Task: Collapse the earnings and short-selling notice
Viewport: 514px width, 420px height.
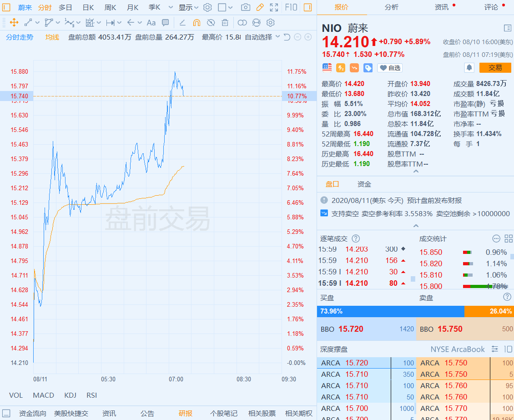Action: pyautogui.click(x=416, y=226)
